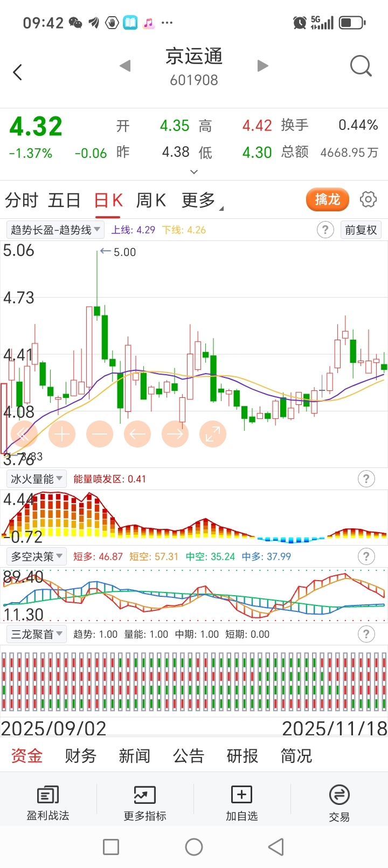Show help for 多空决策 indicator

click(x=366, y=556)
